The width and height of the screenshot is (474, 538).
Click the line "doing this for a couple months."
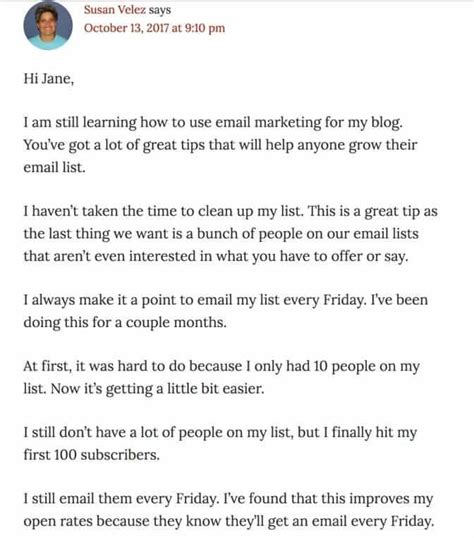125,323
